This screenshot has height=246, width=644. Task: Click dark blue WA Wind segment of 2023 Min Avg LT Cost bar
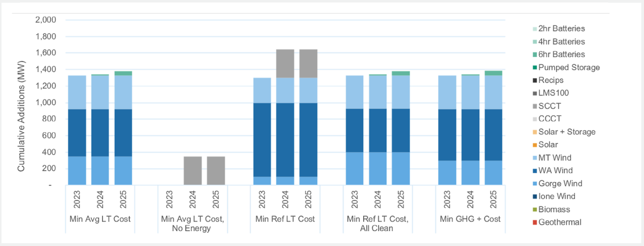pyautogui.click(x=77, y=133)
